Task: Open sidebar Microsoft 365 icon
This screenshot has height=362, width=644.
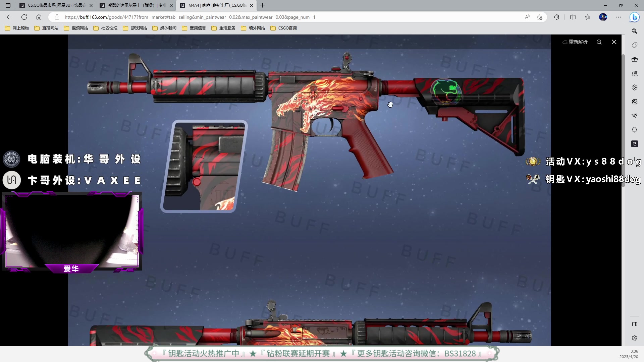Action: click(x=635, y=87)
